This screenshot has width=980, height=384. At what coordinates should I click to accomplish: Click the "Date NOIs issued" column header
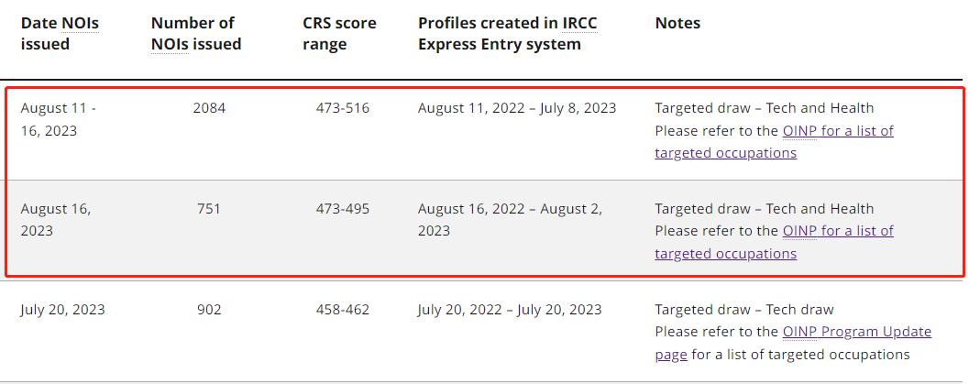click(x=60, y=33)
